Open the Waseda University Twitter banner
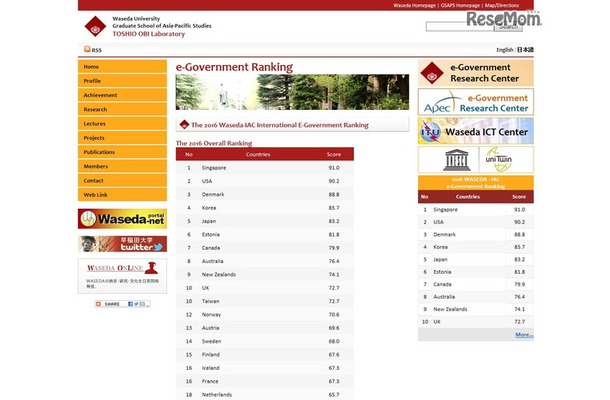The height and width of the screenshot is (400, 610). 122,244
